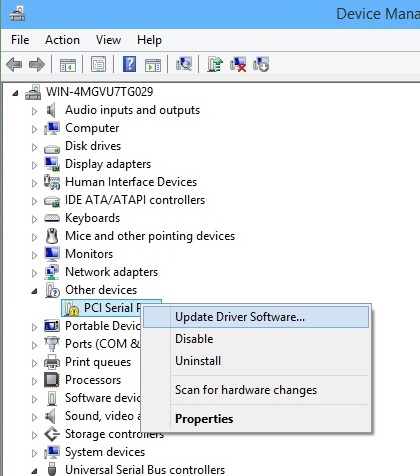
Task: Select the Software devices label
Action: pos(103,398)
